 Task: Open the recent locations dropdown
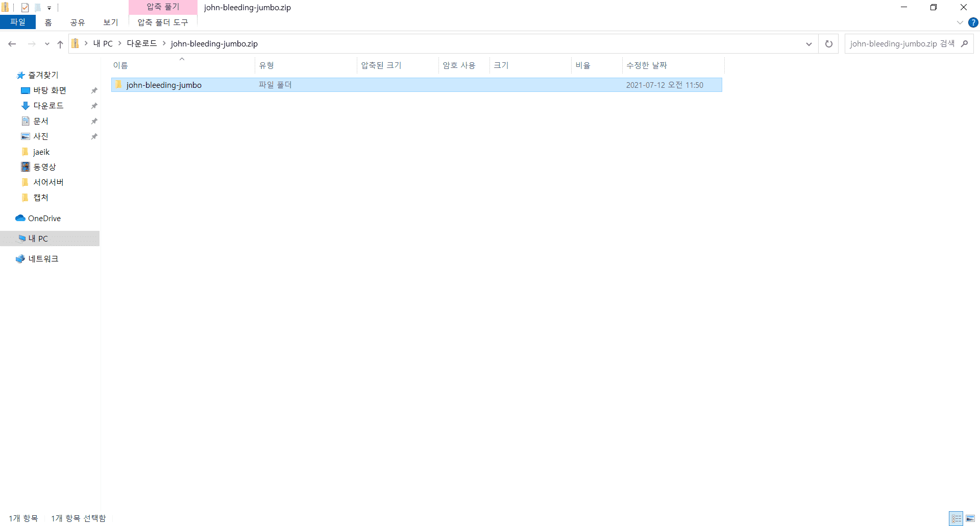47,44
